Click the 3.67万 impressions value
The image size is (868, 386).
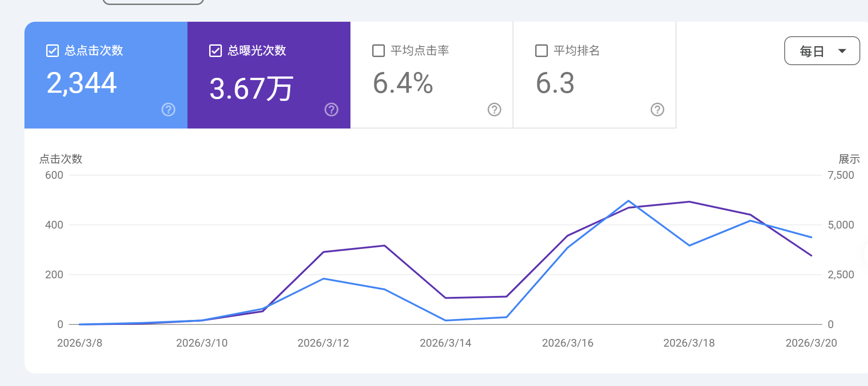[251, 89]
